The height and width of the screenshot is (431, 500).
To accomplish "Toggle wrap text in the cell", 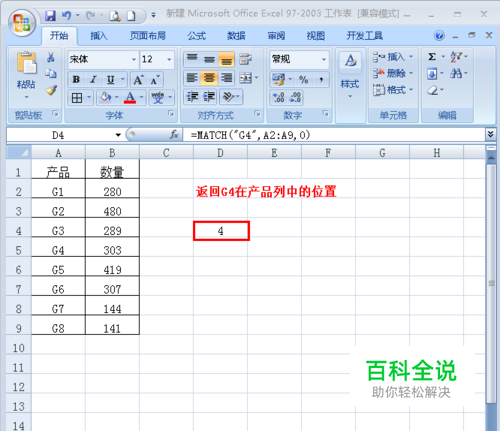I will [246, 60].
